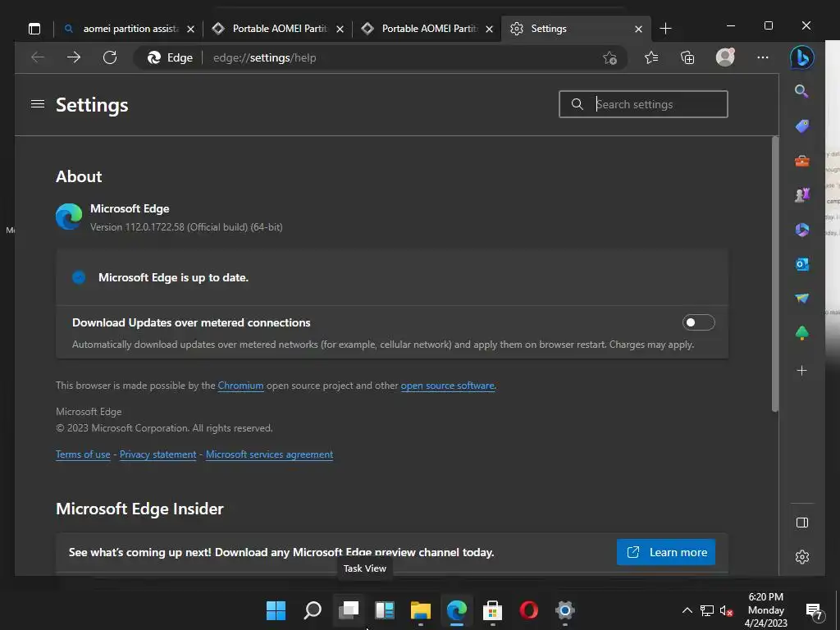
Task: Switch to first Portable AOMEI Partition tab
Action: point(278,29)
